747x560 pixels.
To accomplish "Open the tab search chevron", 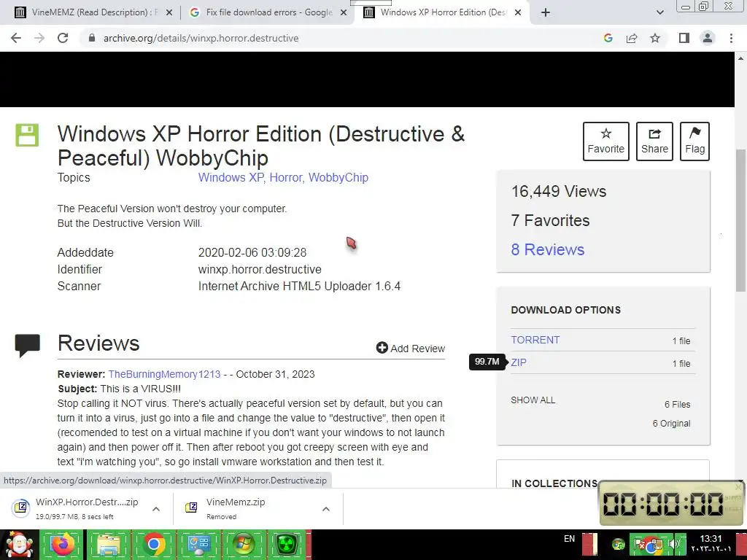I will (x=659, y=12).
